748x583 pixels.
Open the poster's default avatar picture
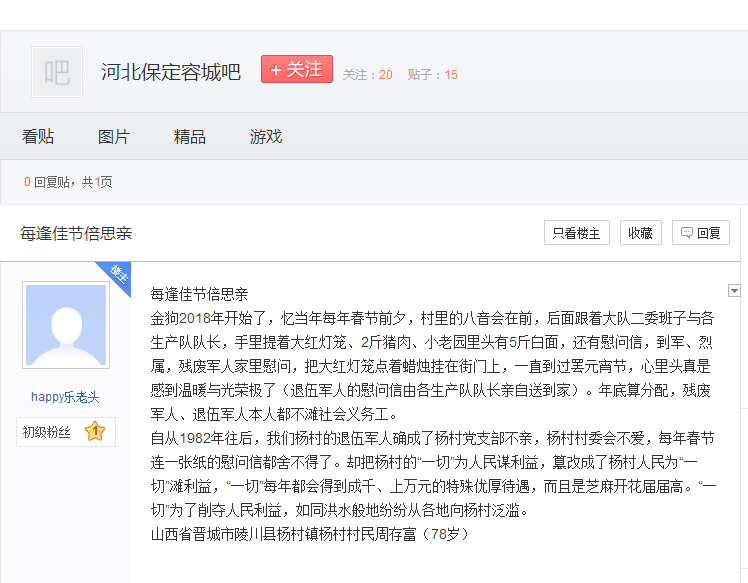click(65, 325)
